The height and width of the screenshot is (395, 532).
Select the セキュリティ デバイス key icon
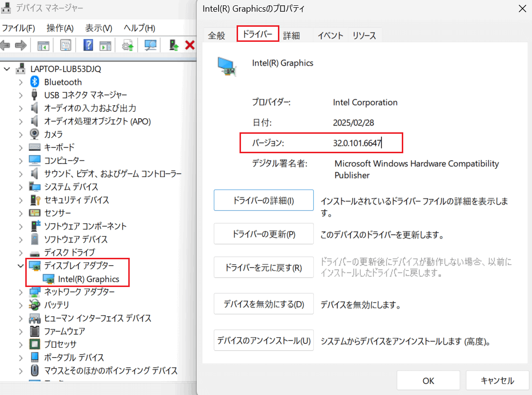coord(35,200)
